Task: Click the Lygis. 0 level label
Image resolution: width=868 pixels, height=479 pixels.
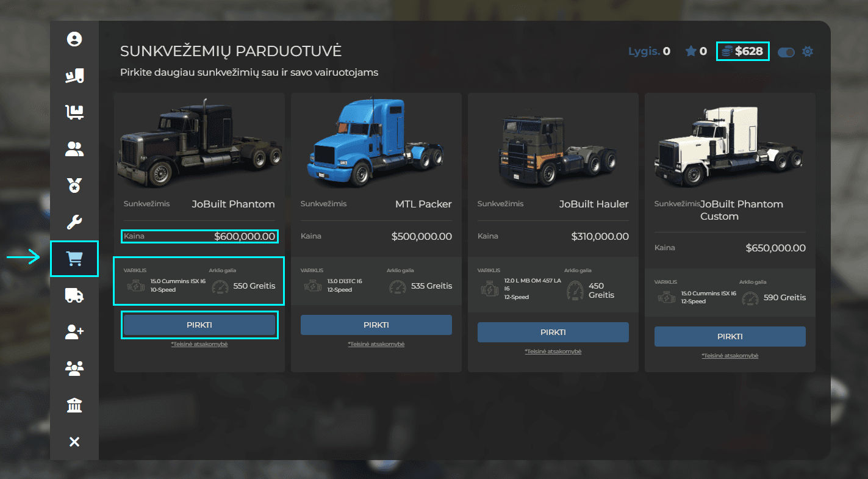Action: (649, 51)
